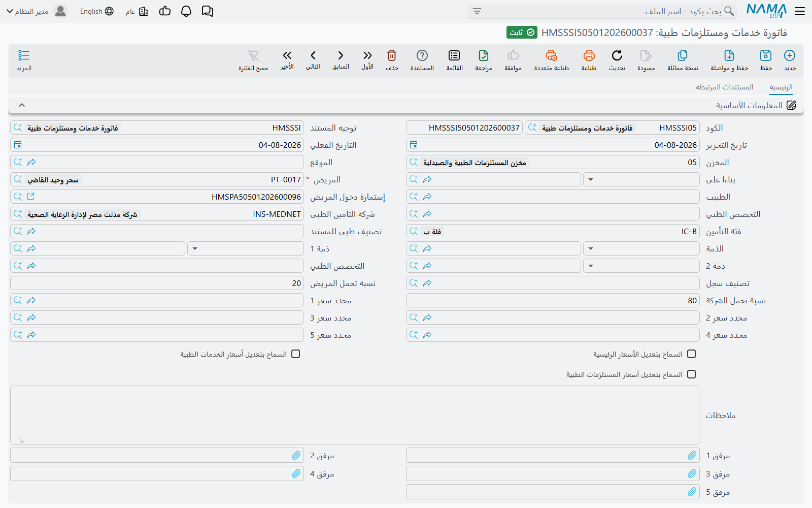Click the نسبة تحمل المريض field
Viewport: 812px width, 508px height.
pos(157,283)
